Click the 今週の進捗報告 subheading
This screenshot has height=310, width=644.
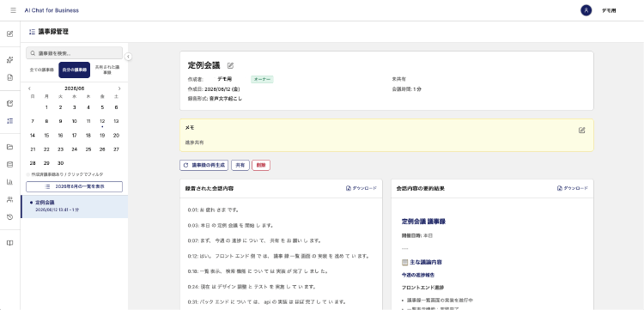point(418,275)
